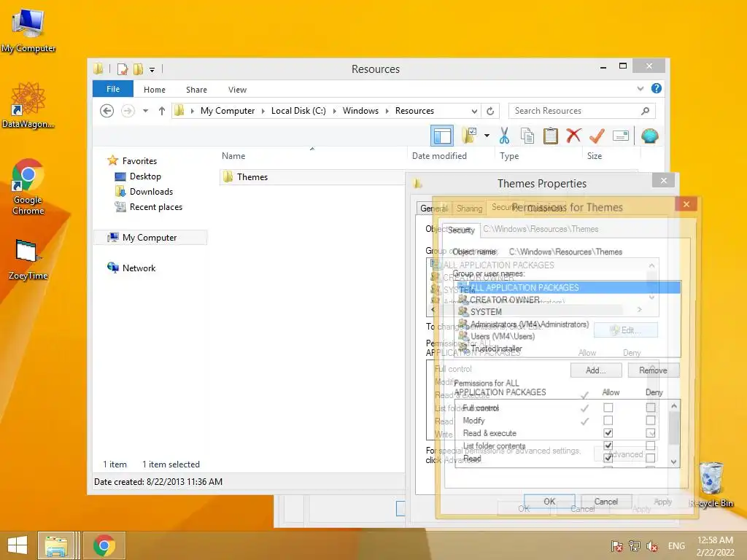
Task: Open recent locations dropdown arrow
Action: coord(145,111)
